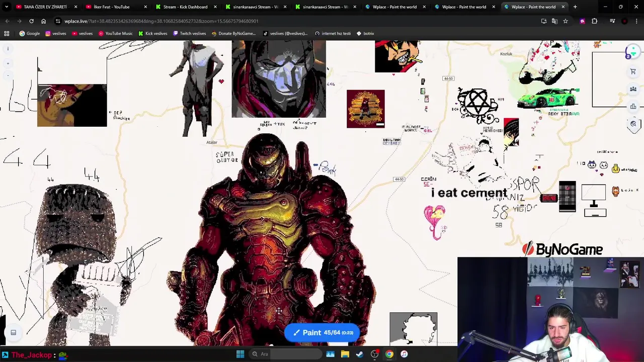
Task: Click the taskbar search box Ara
Action: (x=286, y=354)
